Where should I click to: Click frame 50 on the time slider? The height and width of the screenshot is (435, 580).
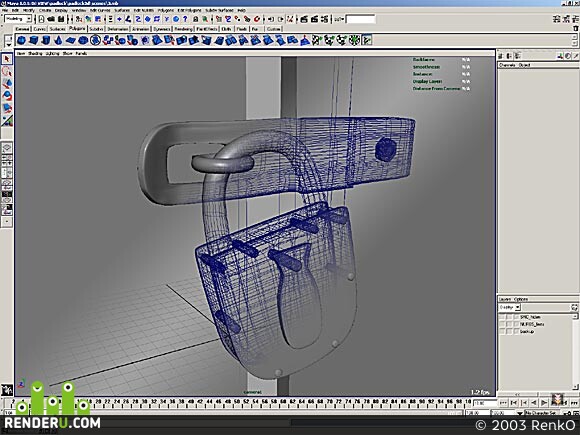(x=237, y=401)
